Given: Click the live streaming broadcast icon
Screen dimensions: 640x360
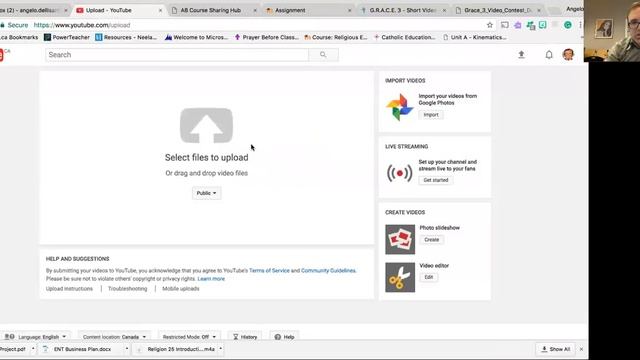Looking at the screenshot, I should [400, 173].
